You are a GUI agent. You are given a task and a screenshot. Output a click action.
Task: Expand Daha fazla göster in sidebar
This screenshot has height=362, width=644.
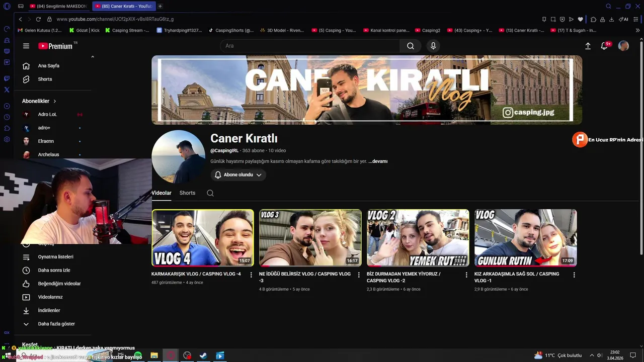[x=49, y=324]
